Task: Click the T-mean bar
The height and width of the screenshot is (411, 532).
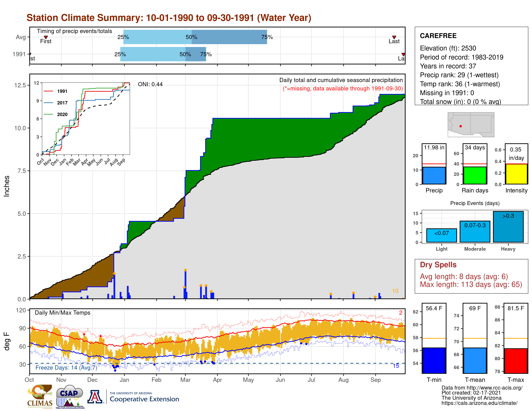Action: pos(475,360)
